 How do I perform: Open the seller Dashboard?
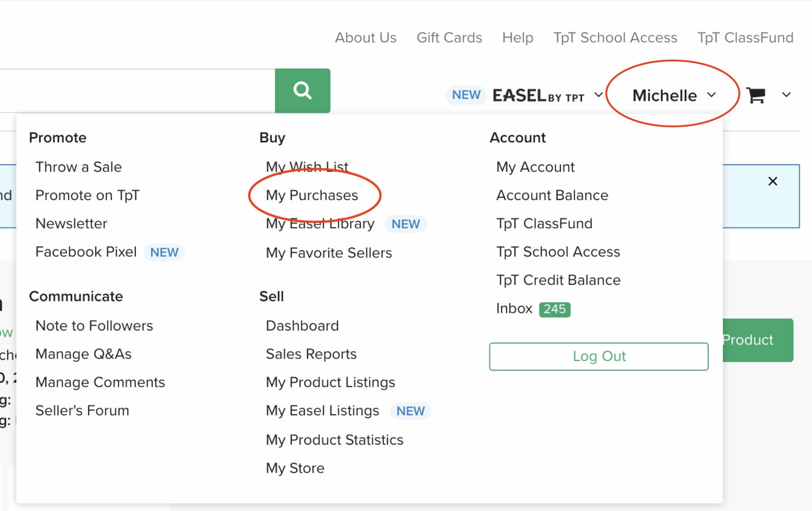point(302,325)
